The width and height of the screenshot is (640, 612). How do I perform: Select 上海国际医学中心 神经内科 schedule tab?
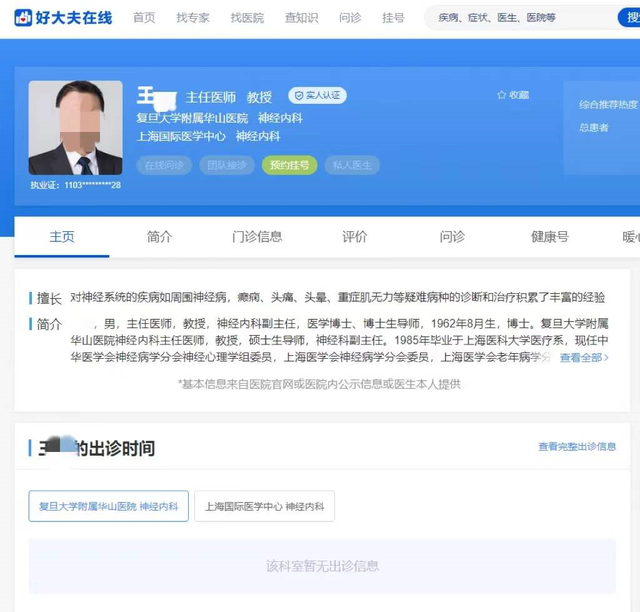[264, 506]
